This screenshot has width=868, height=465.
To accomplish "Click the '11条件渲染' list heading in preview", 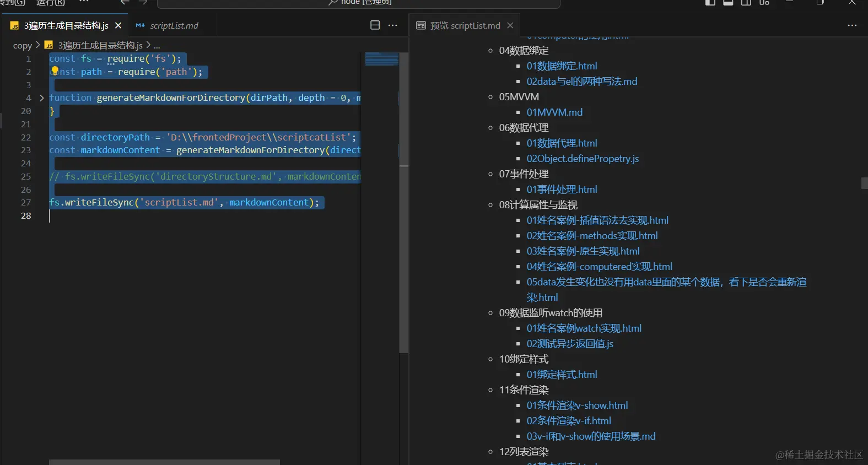I will pos(524,390).
